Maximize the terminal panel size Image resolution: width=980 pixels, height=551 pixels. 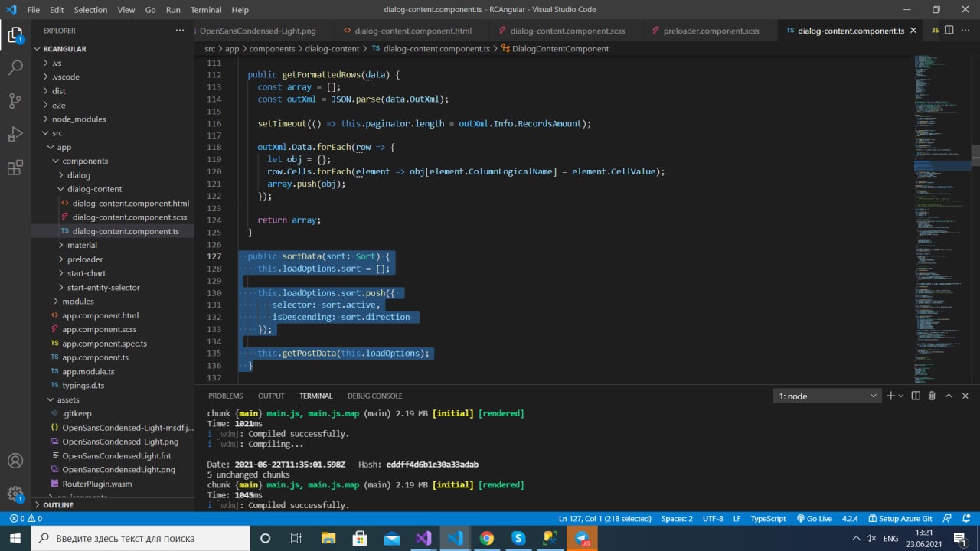[949, 396]
